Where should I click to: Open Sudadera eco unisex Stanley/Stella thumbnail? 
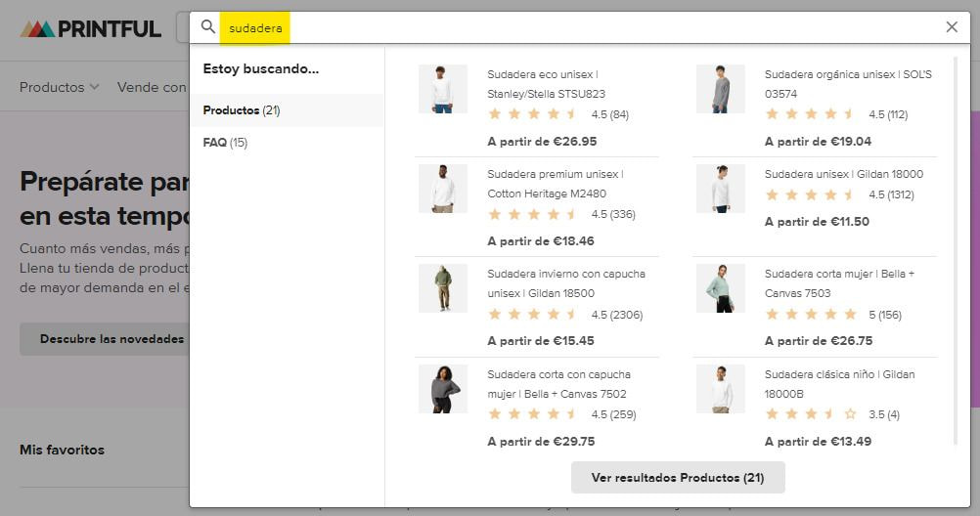(443, 89)
